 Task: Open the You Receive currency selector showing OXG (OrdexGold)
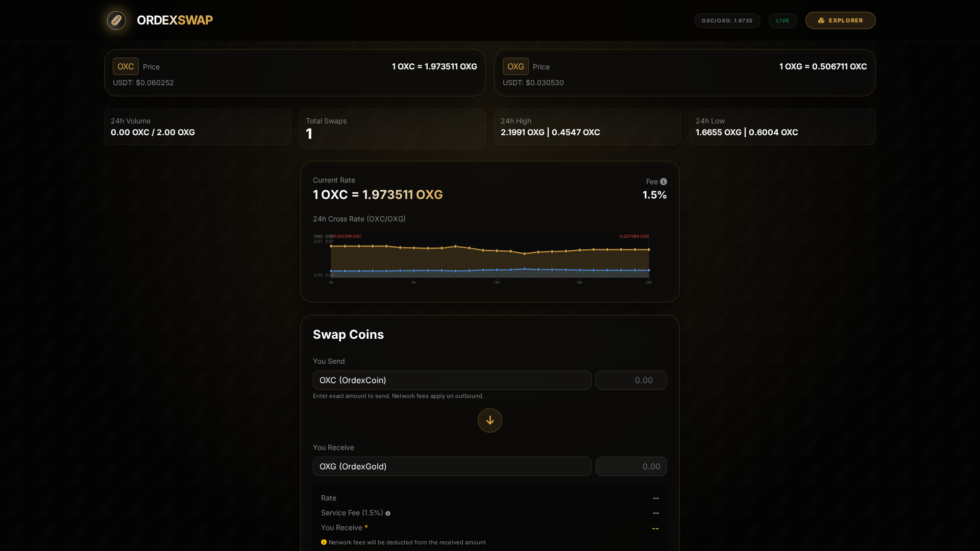[x=452, y=466]
